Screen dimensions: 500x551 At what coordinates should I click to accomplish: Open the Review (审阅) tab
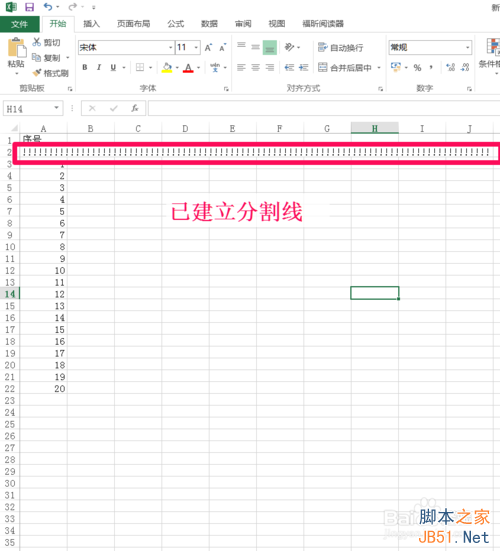pos(243,24)
